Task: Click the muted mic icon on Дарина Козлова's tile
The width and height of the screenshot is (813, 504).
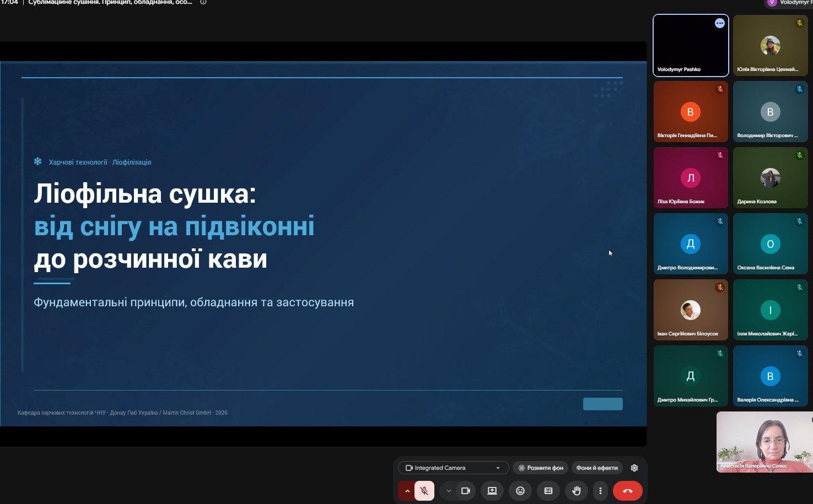Action: (799, 155)
